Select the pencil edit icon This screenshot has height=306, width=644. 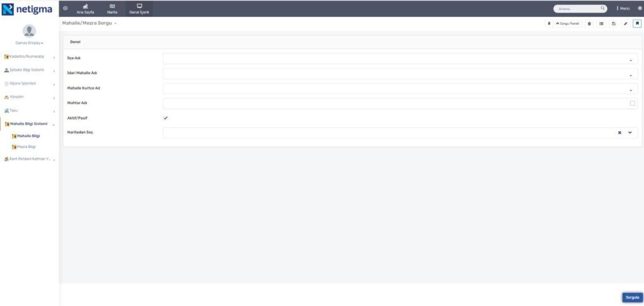coord(626,24)
